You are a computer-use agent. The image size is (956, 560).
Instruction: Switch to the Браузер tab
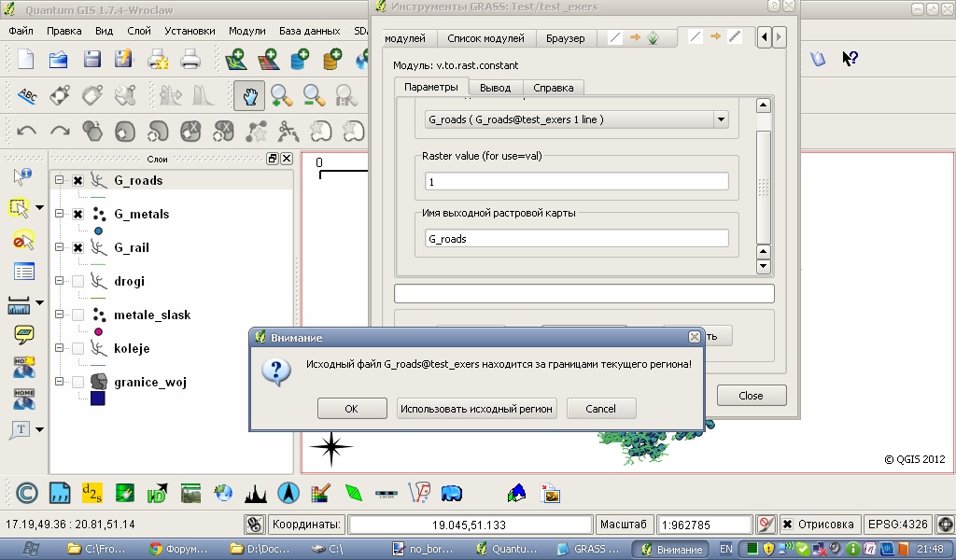pyautogui.click(x=565, y=38)
